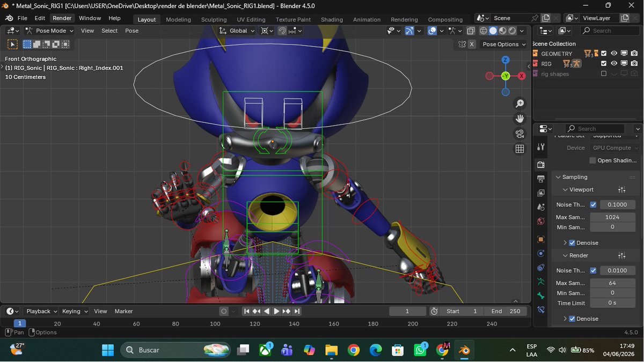This screenshot has width=644, height=362.
Task: Click the play animation button
Action: (276, 311)
